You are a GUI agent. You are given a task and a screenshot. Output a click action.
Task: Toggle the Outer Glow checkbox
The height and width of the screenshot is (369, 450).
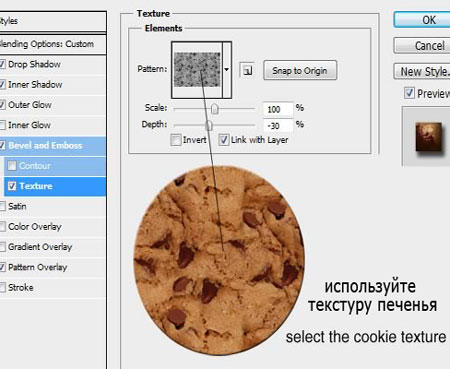(x=2, y=105)
